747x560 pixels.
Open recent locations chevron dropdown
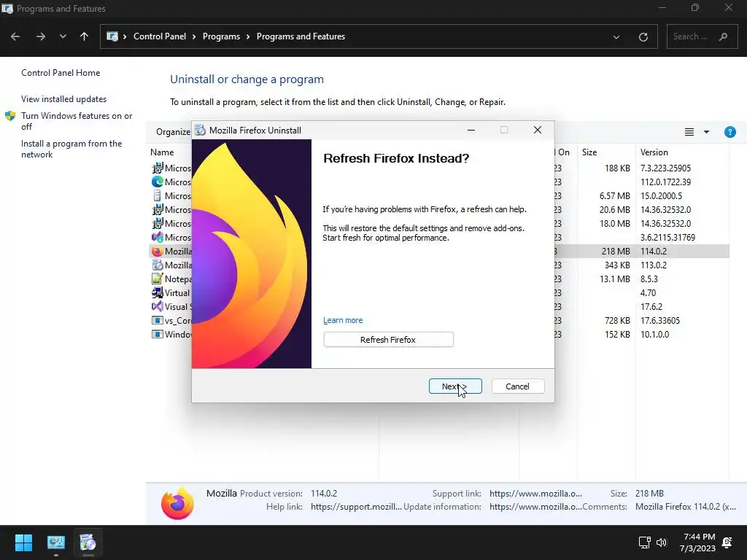tap(63, 36)
